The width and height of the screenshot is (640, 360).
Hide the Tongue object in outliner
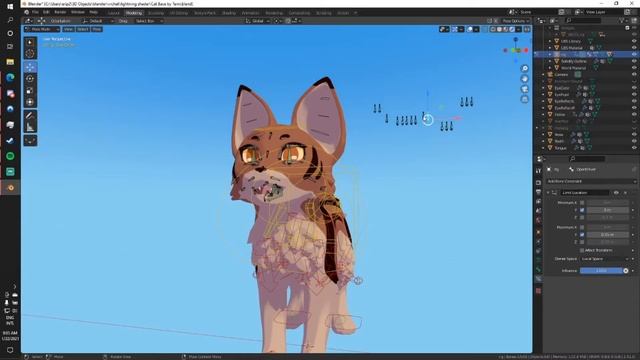634,148
